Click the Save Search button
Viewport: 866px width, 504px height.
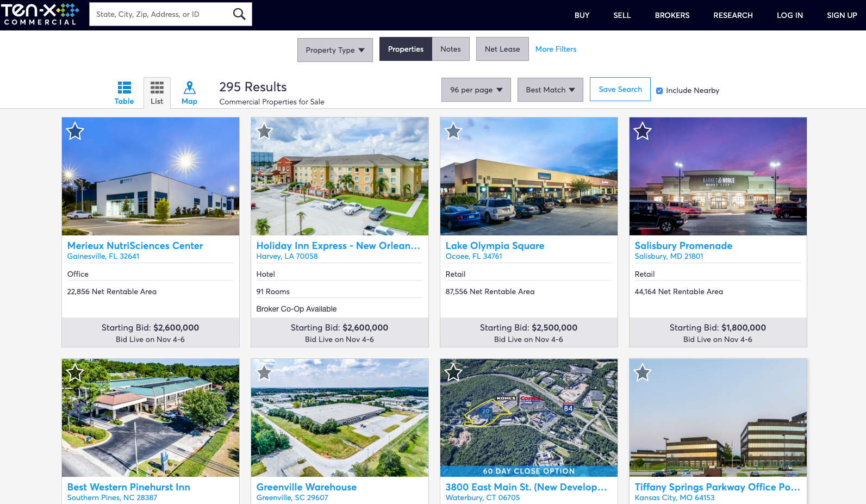[x=620, y=89]
